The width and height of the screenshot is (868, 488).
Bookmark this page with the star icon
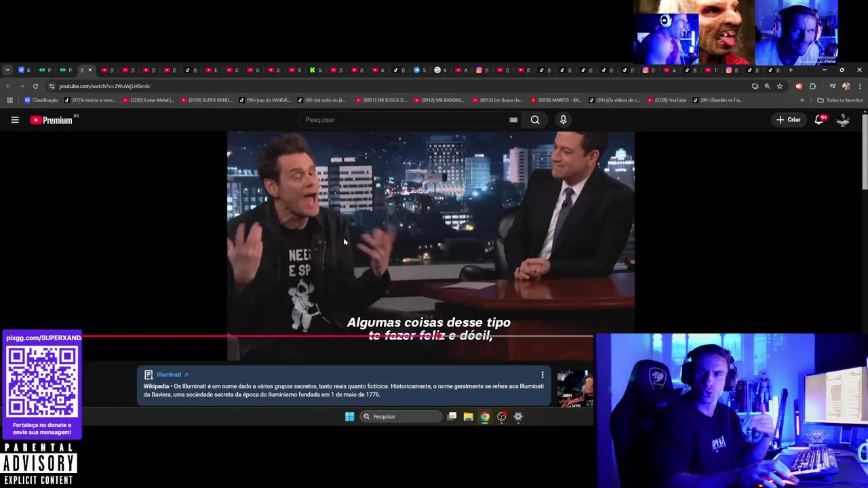[x=780, y=86]
